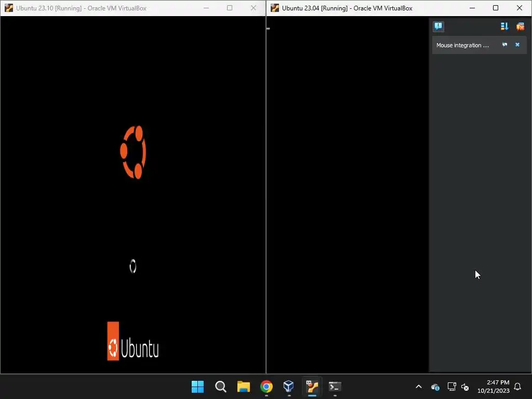This screenshot has width=532, height=399.
Task: Click the Ubuntu 23.04 window title bar icon
Action: point(275,8)
